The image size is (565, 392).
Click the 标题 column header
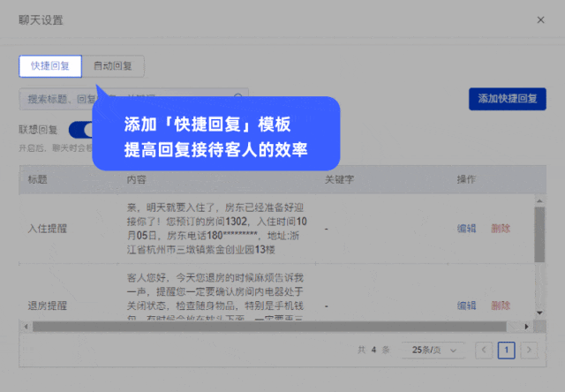[x=37, y=179]
